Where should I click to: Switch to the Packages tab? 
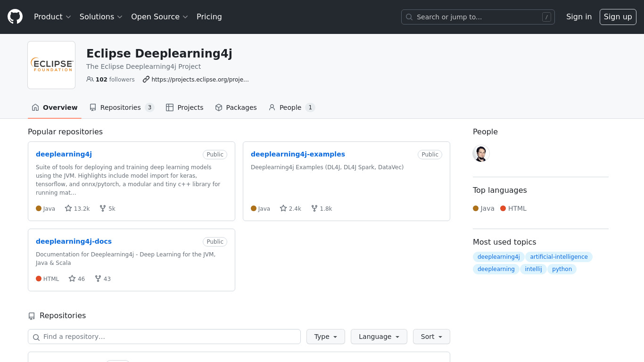tap(236, 107)
